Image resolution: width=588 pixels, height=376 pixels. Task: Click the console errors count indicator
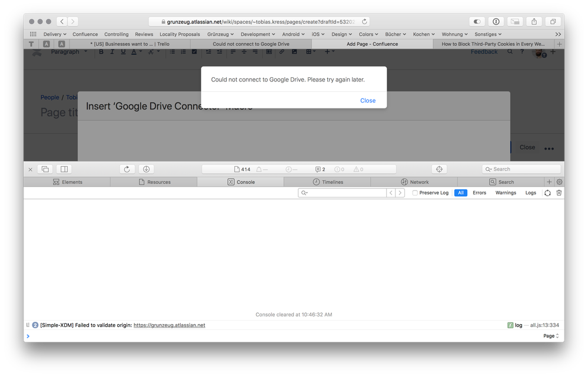click(340, 169)
